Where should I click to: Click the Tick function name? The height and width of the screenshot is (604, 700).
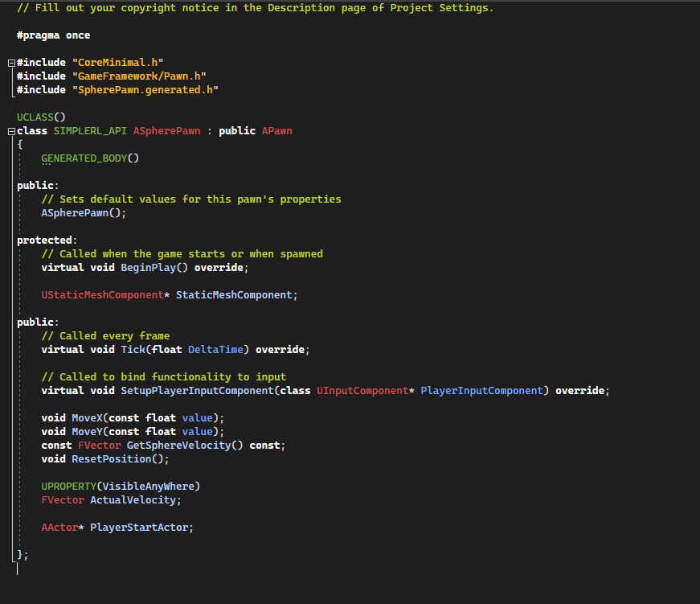tap(133, 349)
